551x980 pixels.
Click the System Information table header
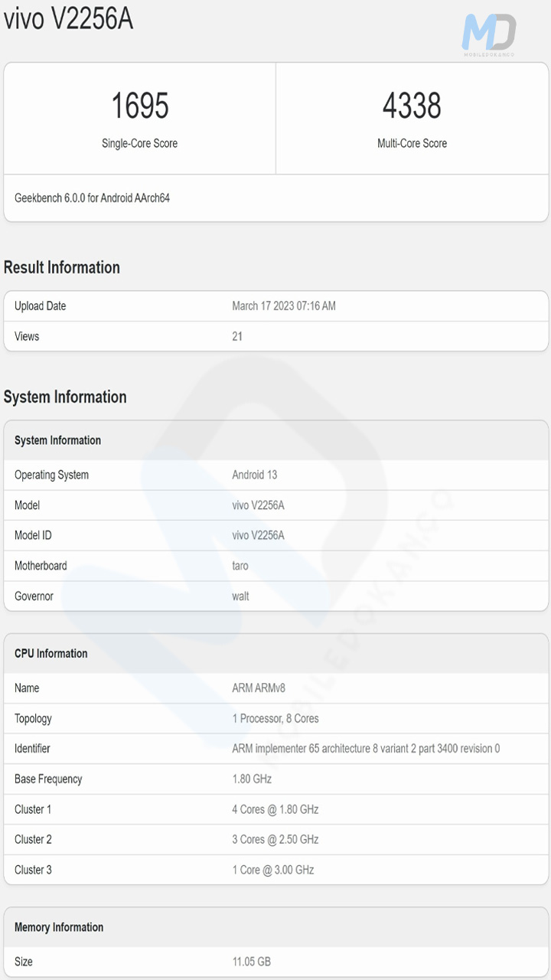click(58, 440)
